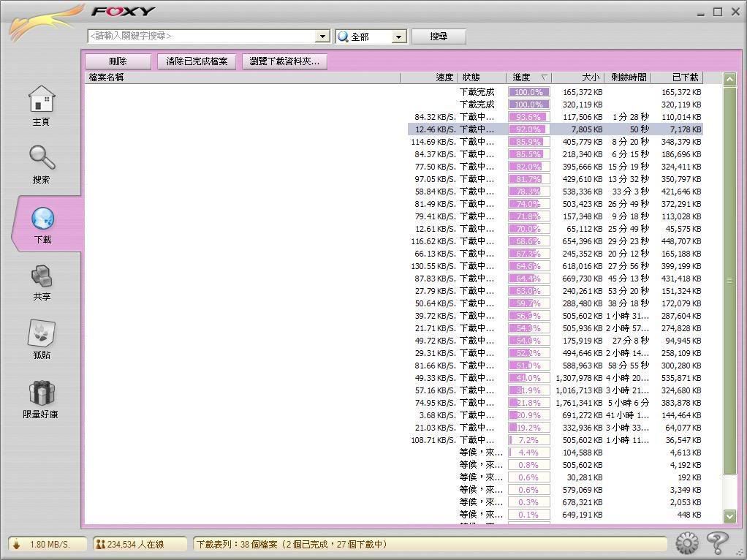
Task: Expand the search keyword dropdown arrow
Action: click(x=323, y=37)
